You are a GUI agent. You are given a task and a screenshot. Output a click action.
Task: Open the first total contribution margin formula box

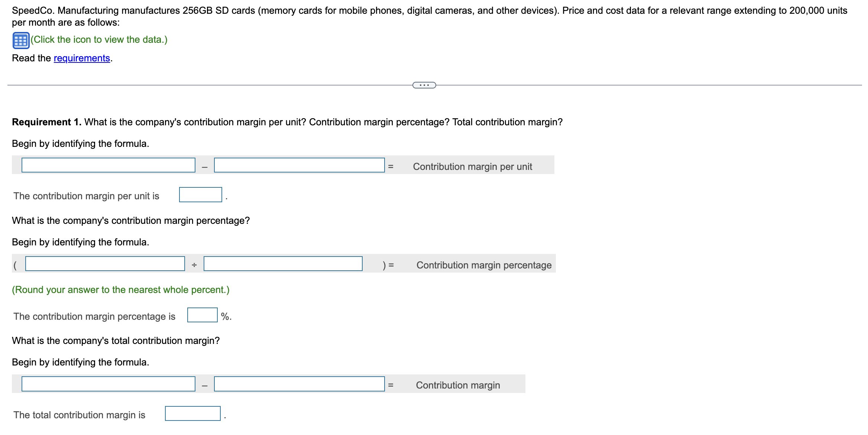(108, 384)
